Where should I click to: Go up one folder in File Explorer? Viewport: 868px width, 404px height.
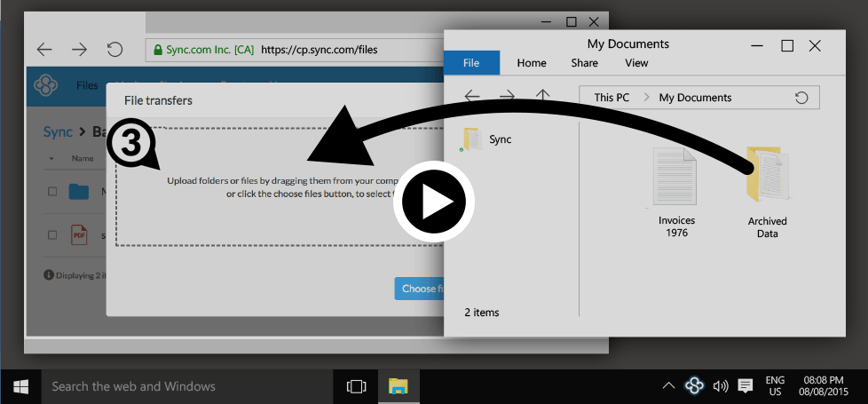point(542,97)
